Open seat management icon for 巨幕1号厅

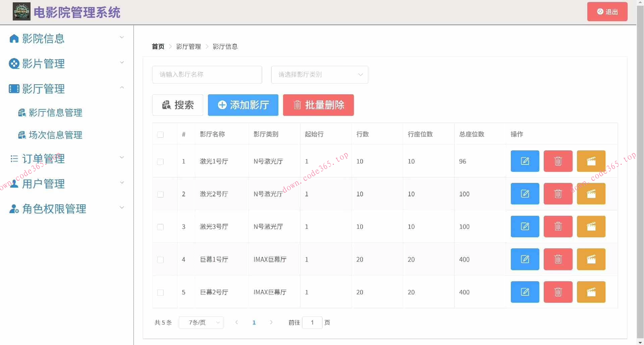point(591,259)
